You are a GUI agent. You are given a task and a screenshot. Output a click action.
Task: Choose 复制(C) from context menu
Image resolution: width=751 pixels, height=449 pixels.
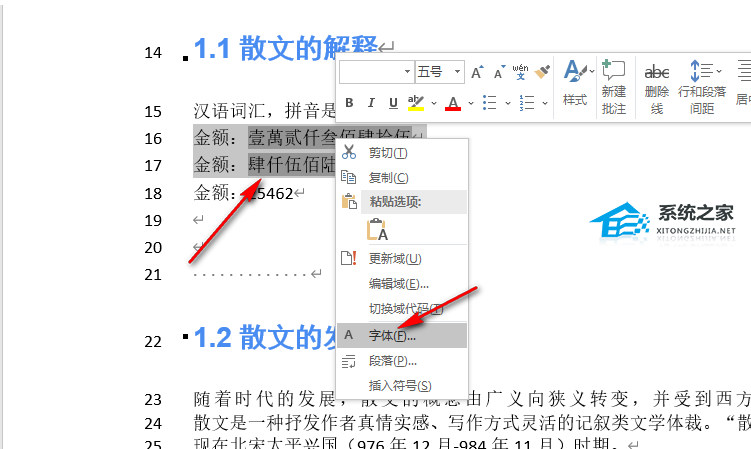[402, 178]
